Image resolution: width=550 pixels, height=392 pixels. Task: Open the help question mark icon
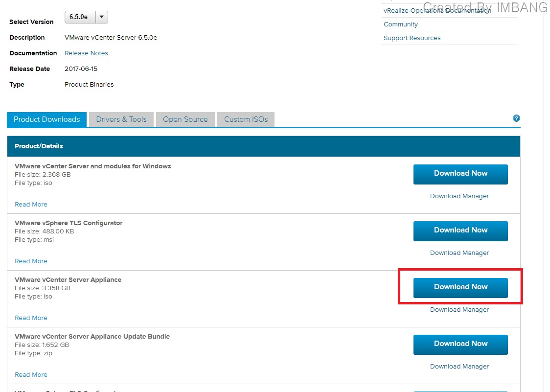[x=516, y=118]
